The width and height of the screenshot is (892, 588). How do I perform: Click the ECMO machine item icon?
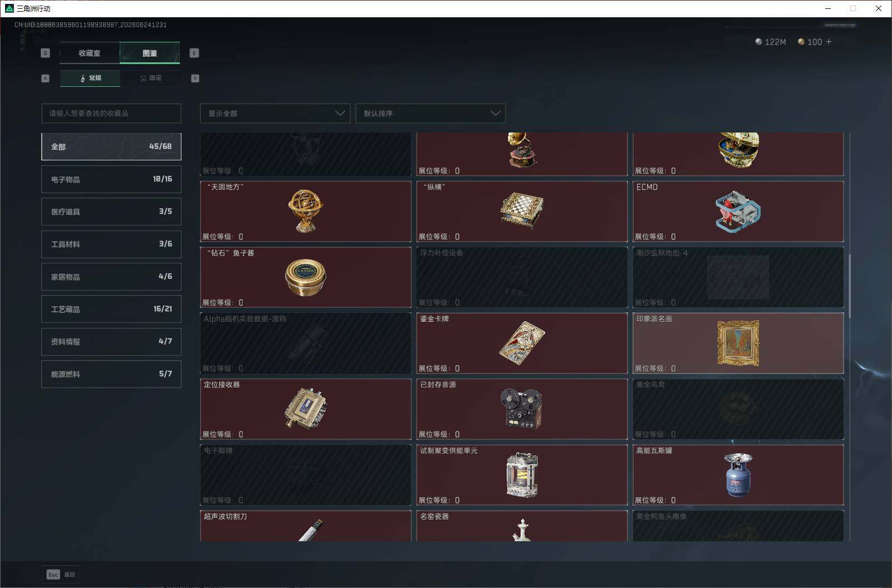[737, 212]
